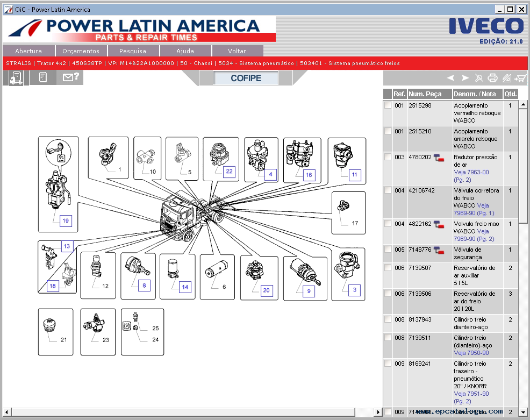
Task: Click blue callout number 13 in the diagram
Action: (67, 246)
